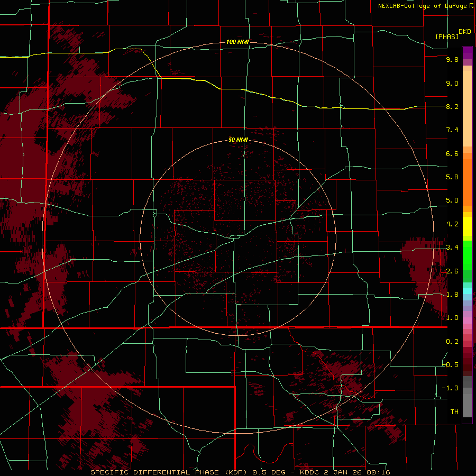Click the 7.4 scale value
476x476 pixels.
pos(452,130)
